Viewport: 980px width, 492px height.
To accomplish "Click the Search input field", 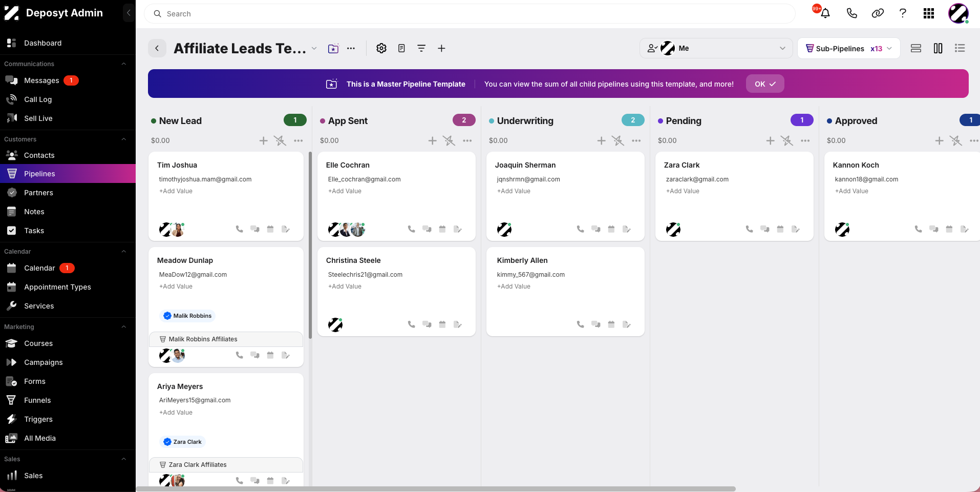I will click(470, 14).
